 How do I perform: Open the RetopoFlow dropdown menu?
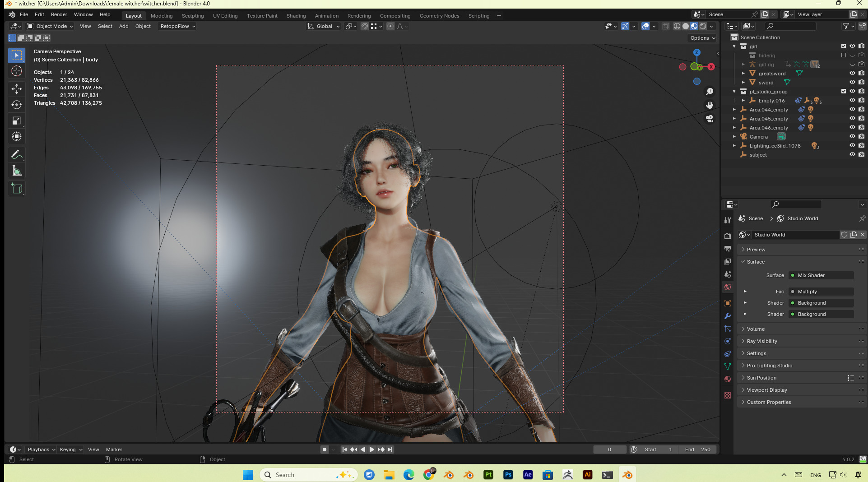point(178,26)
